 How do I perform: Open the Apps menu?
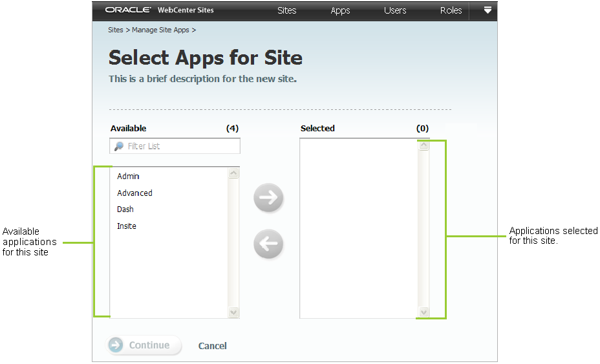(340, 11)
